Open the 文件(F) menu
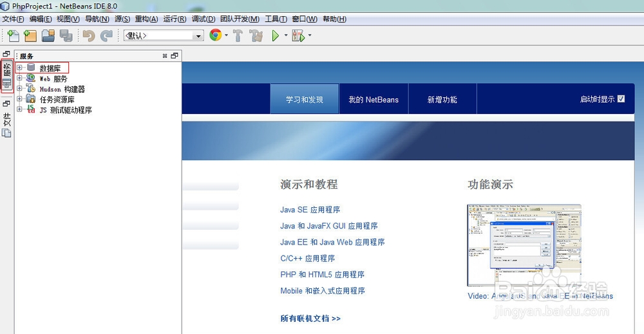 (13, 19)
